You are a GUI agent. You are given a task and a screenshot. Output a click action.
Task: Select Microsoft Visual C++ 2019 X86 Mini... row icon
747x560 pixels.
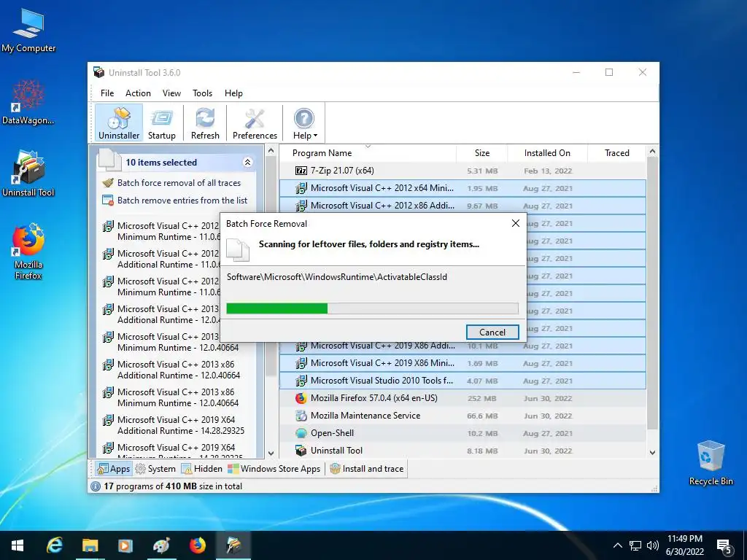click(x=301, y=363)
